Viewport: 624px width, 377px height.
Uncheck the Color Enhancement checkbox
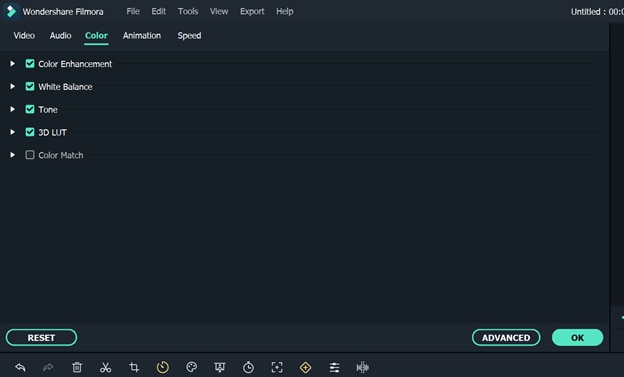30,64
